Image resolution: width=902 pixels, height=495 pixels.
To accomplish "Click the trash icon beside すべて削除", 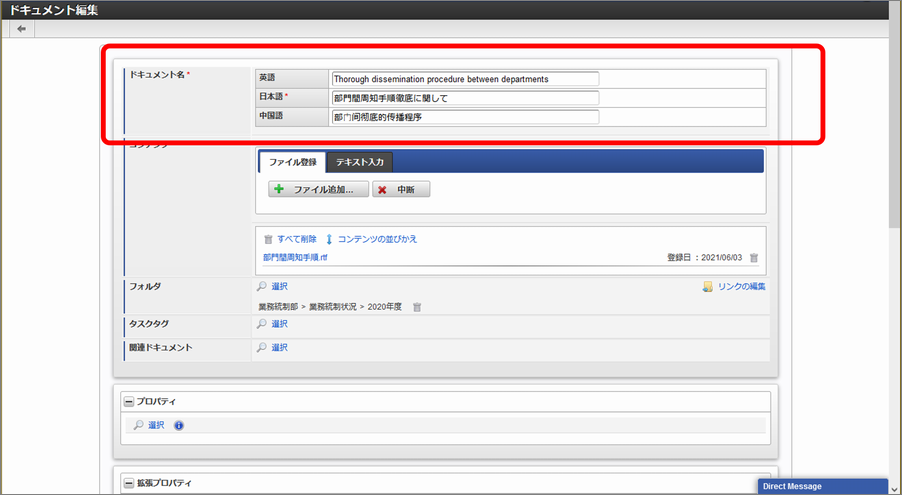I will pos(268,239).
